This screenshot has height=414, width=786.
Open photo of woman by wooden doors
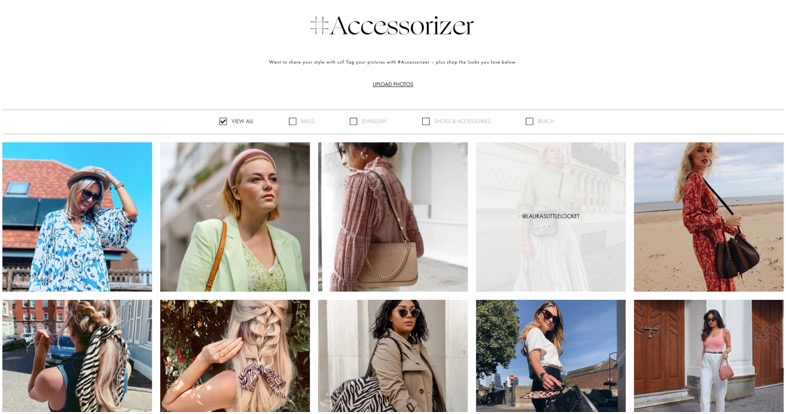point(708,356)
